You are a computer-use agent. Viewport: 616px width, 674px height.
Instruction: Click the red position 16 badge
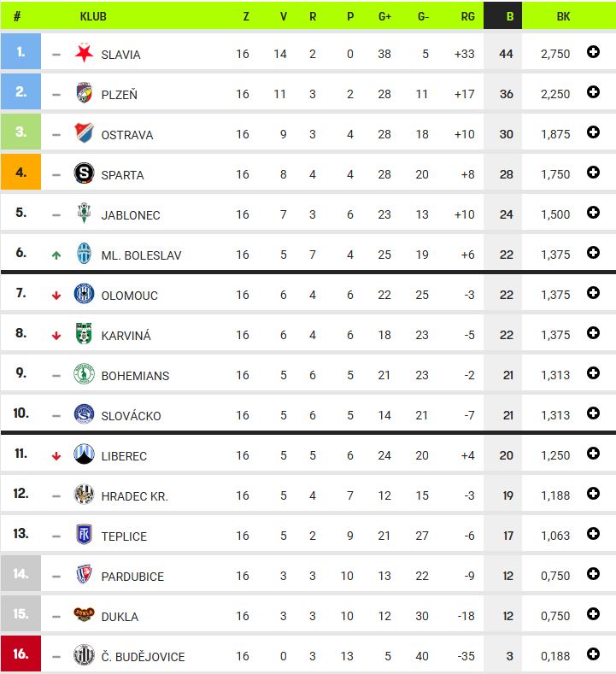click(x=21, y=653)
